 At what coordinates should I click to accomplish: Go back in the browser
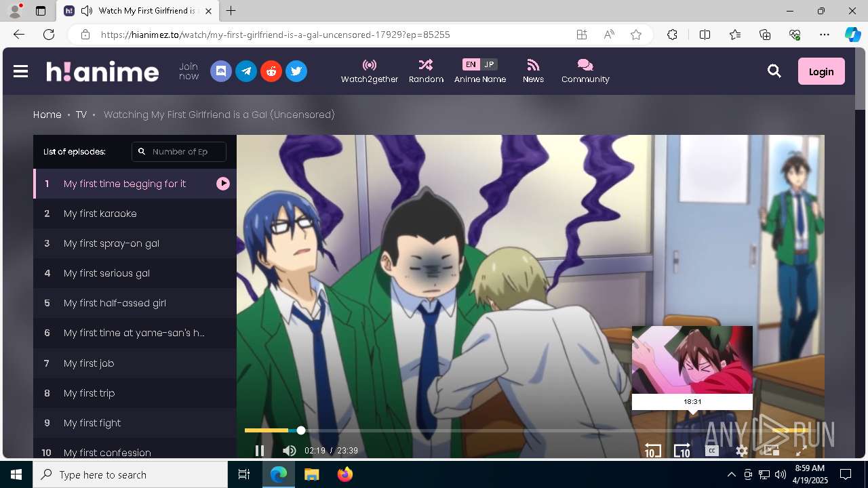(19, 35)
